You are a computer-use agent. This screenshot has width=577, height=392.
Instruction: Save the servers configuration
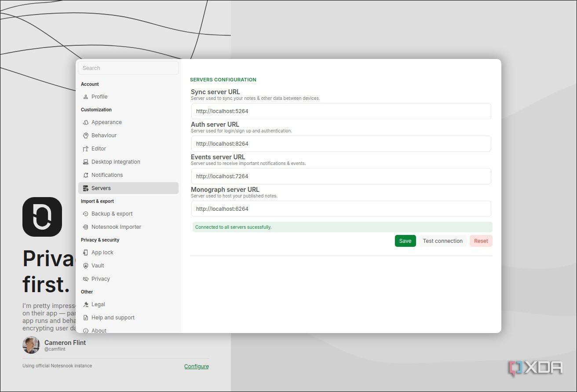click(x=405, y=241)
